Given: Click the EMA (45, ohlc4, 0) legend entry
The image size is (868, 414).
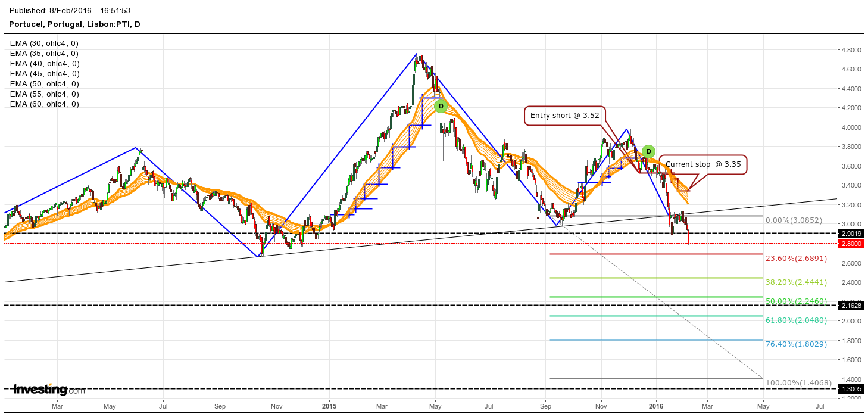Looking at the screenshot, I should 44,74.
